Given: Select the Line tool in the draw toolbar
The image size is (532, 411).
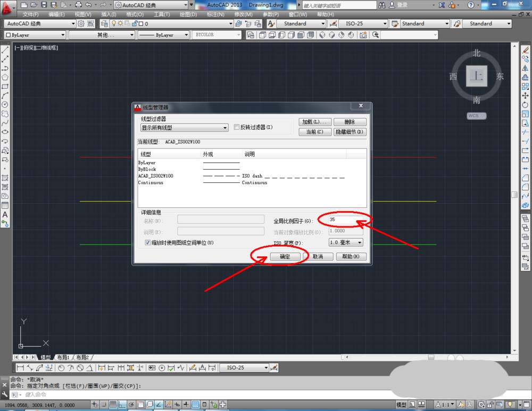Looking at the screenshot, I should (x=5, y=50).
